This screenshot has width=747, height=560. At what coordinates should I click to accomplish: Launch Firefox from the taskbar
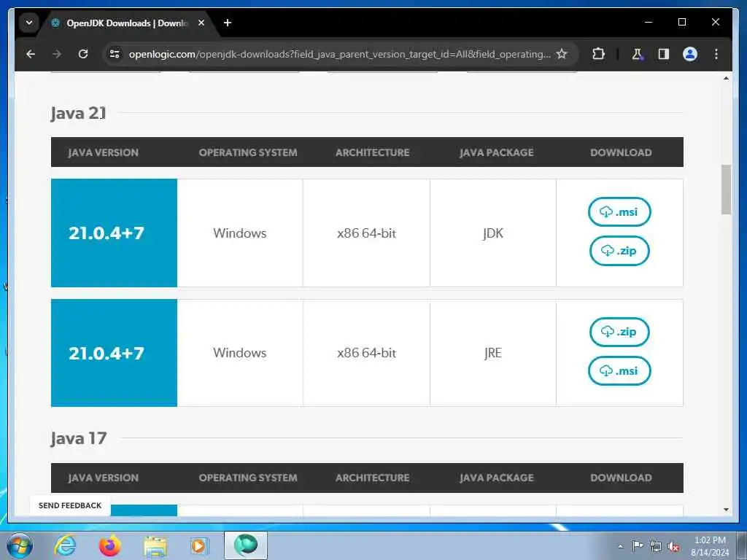[110, 545]
